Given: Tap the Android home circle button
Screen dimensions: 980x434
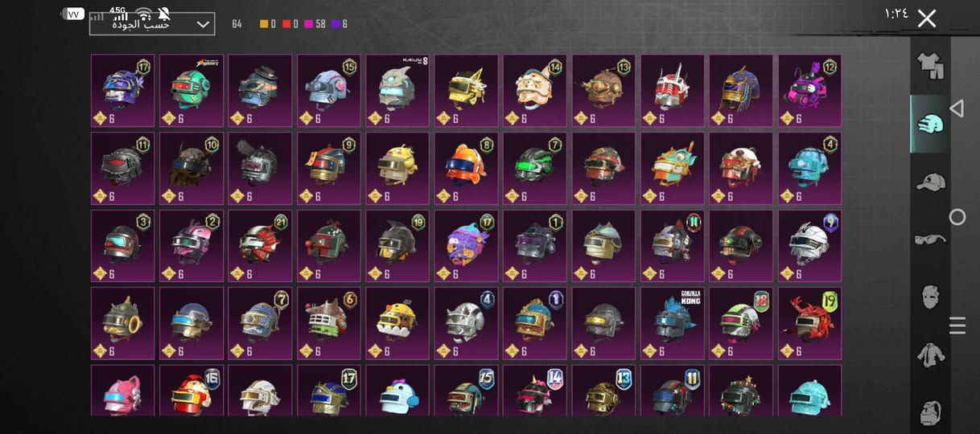Looking at the screenshot, I should tap(957, 217).
